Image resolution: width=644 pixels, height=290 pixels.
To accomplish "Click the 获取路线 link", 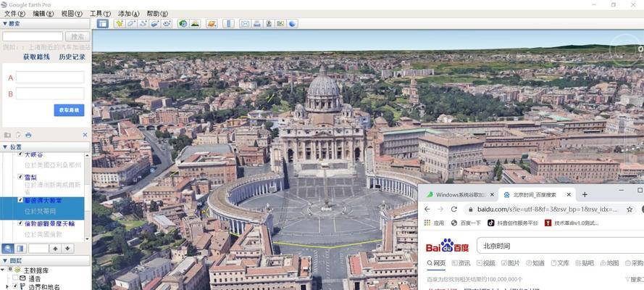I will (x=36, y=57).
